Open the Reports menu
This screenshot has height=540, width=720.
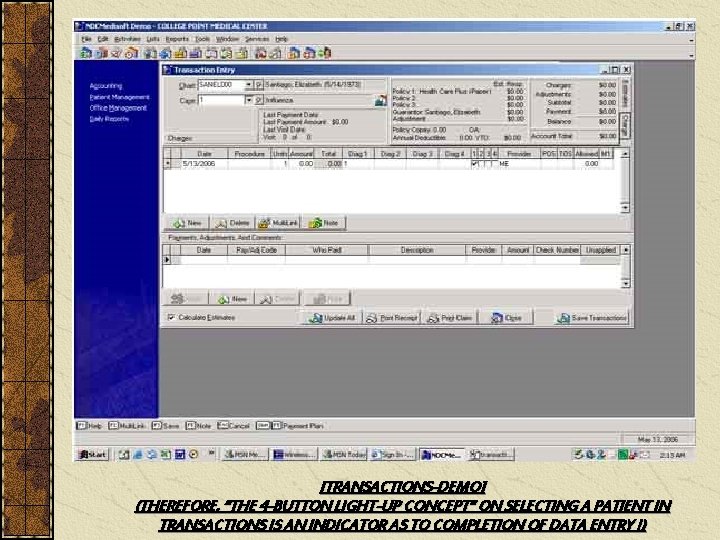177,39
